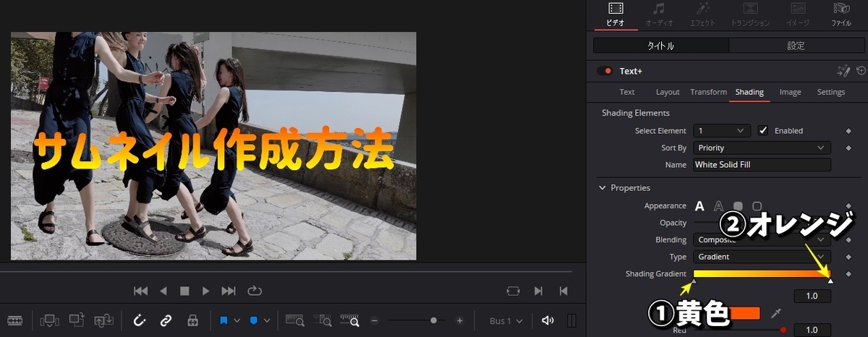Add keyframe for Type
This screenshot has height=337, width=868.
848,257
